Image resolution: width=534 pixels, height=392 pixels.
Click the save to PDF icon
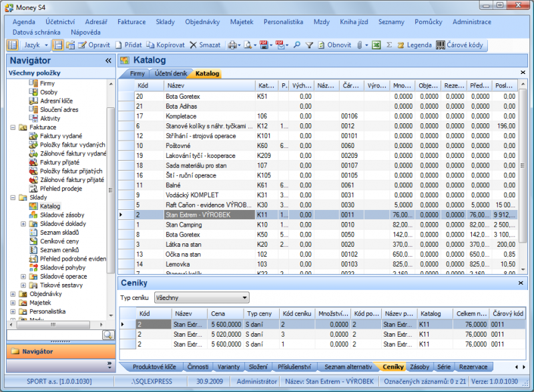264,45
